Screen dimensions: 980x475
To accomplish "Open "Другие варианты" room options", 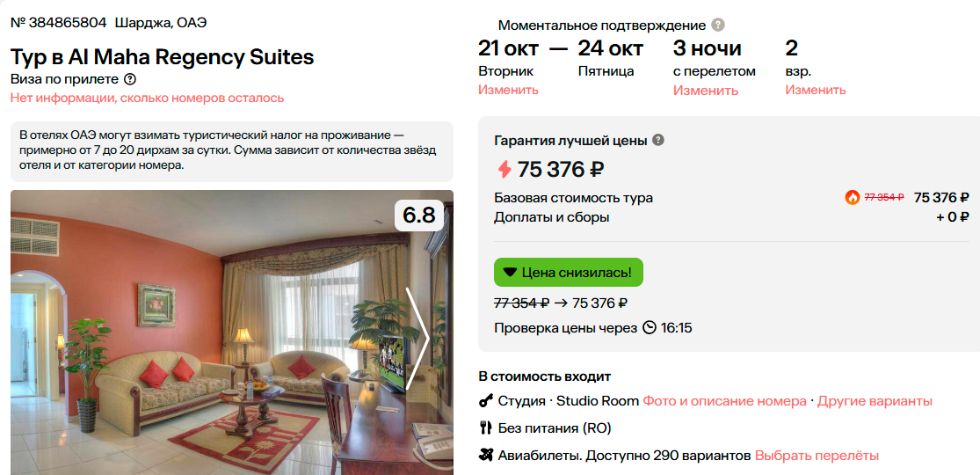I will tap(875, 401).
